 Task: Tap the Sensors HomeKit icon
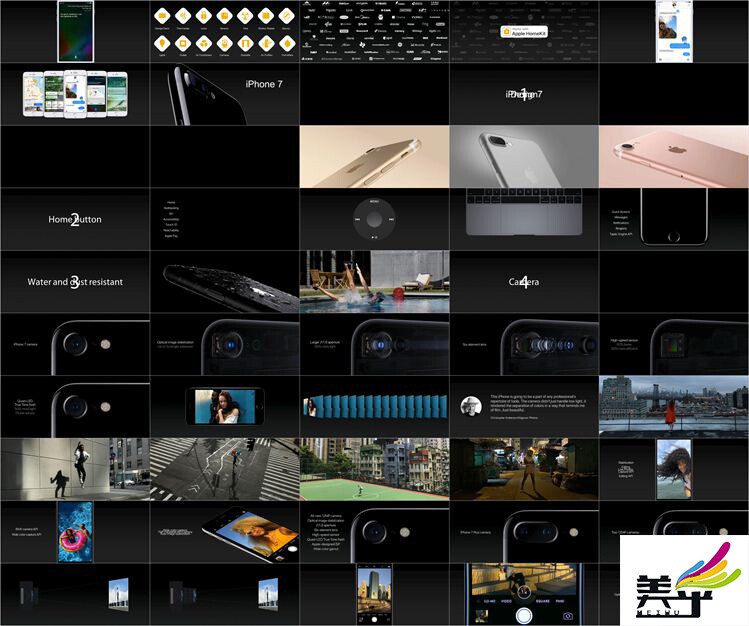[x=224, y=16]
